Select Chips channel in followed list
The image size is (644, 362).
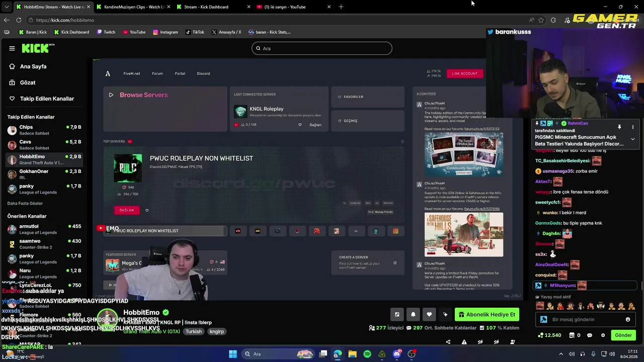click(x=44, y=130)
